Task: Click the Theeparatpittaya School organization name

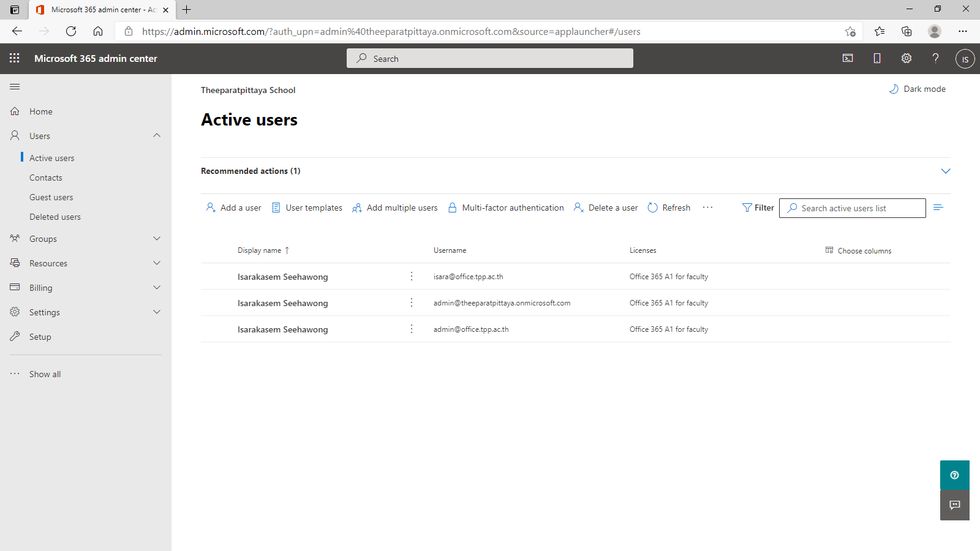Action: 248,90
